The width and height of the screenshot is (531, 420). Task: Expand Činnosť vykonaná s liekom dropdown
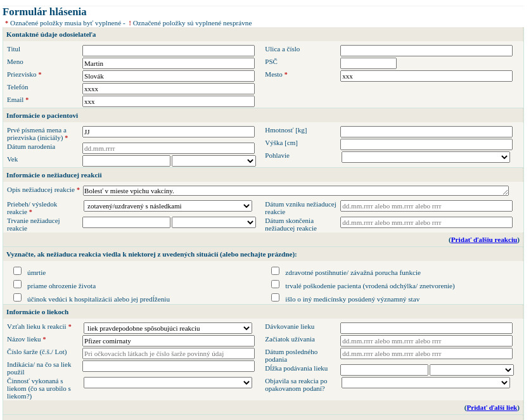tap(168, 383)
